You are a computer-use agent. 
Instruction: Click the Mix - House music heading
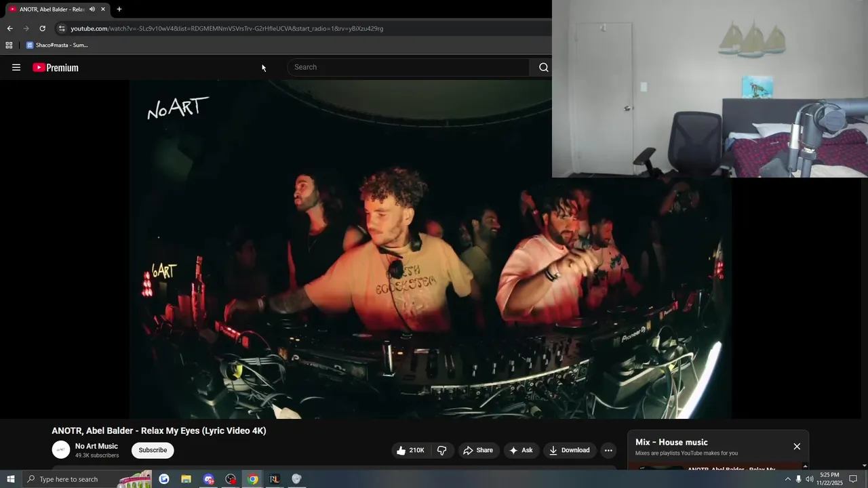(x=671, y=443)
